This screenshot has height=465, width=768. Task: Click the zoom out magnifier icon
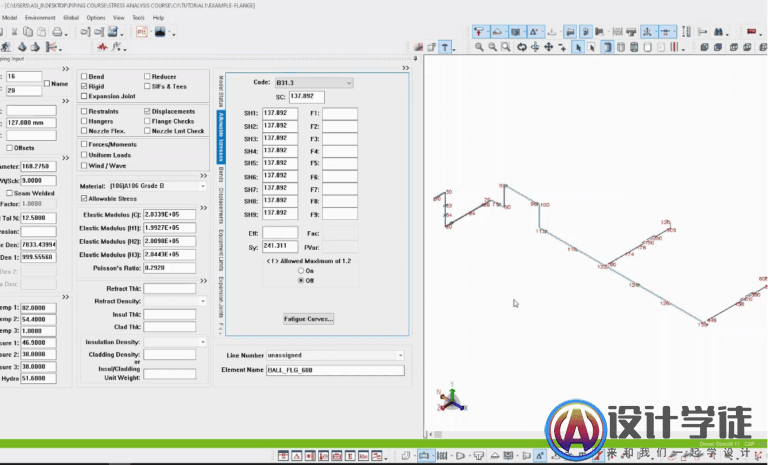[x=494, y=46]
